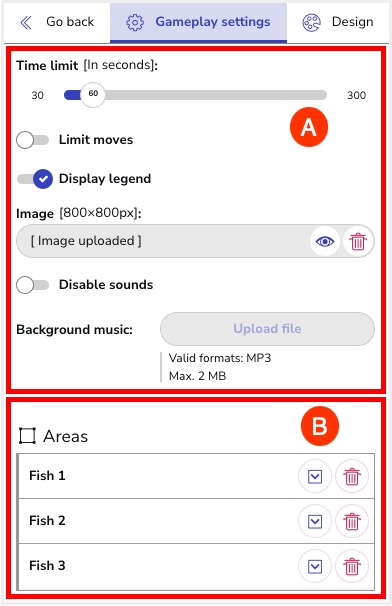
Task: Delete the uploaded image with trash icon
Action: tap(358, 241)
